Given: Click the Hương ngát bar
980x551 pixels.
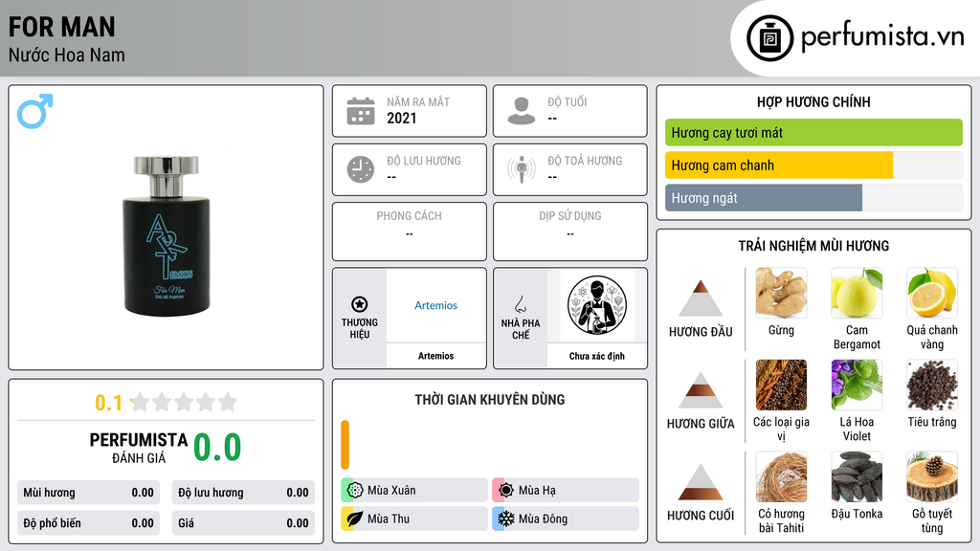Looking at the screenshot, I should pos(813,197).
